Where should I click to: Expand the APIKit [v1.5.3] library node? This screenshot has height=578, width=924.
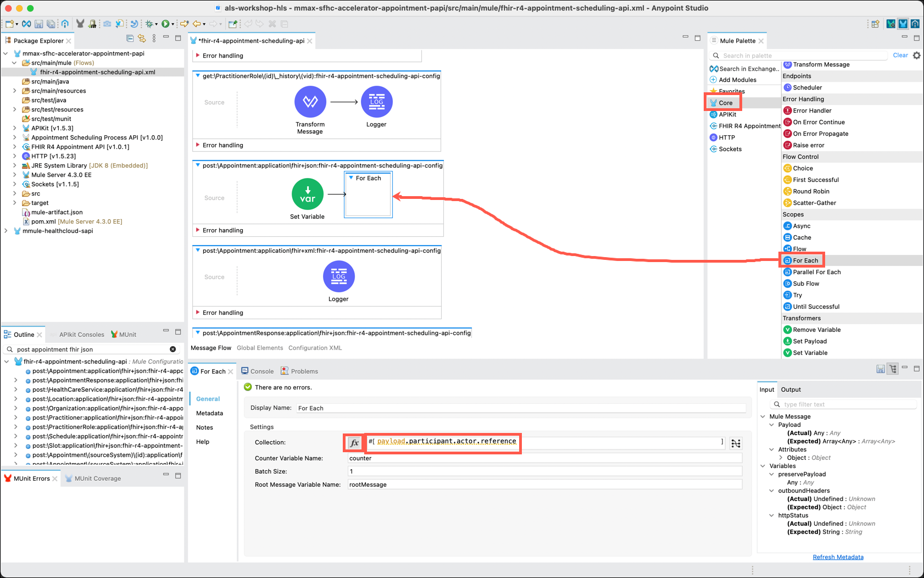[15, 128]
